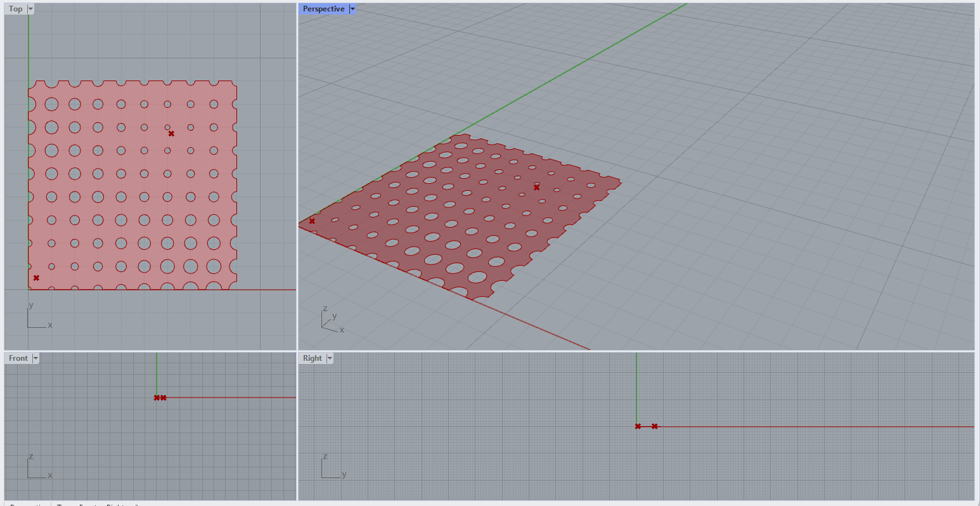Screen dimensions: 980x506
Task: Activate the Top viewport title label
Action: (x=16, y=9)
